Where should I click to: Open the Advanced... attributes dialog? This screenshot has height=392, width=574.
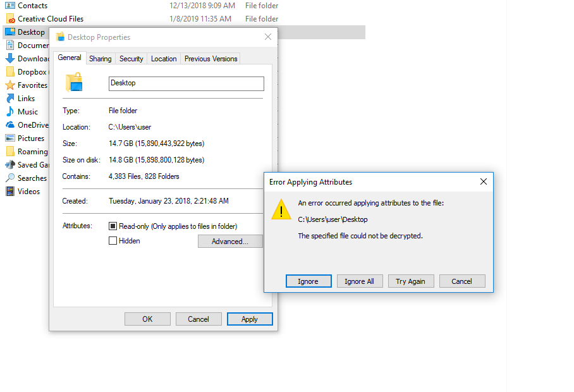click(230, 241)
